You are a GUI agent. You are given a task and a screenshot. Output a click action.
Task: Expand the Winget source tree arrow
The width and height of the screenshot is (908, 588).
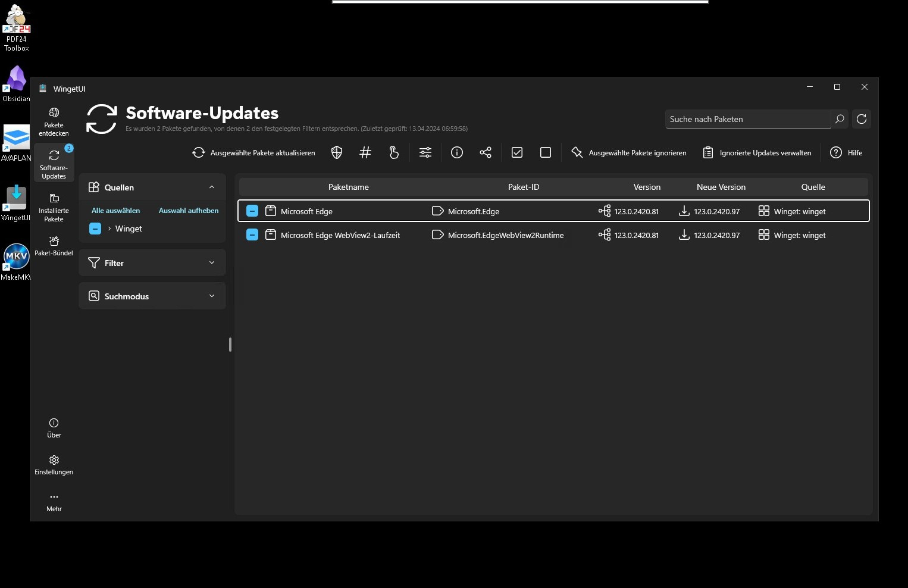coord(109,229)
